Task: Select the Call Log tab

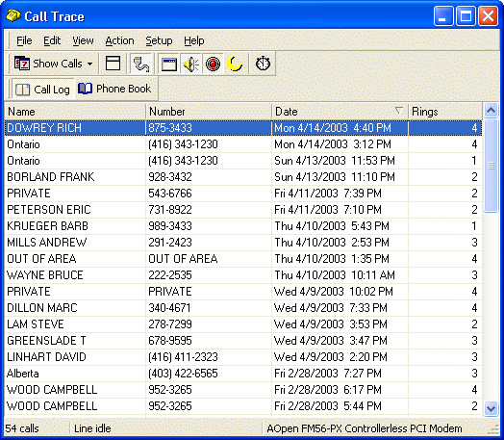Action: (x=42, y=90)
